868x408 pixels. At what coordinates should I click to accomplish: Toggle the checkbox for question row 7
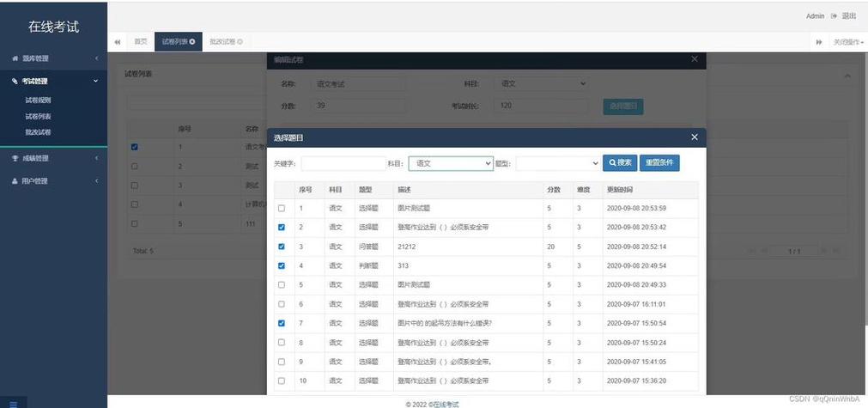point(282,323)
